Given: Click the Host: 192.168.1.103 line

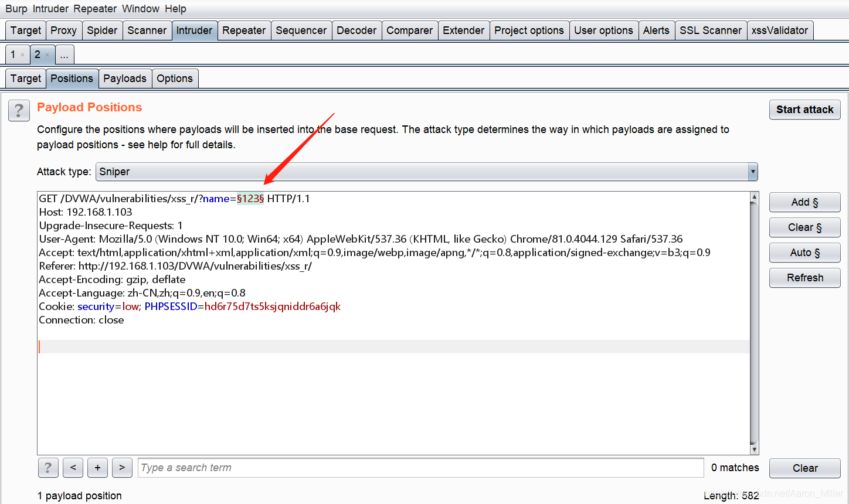Looking at the screenshot, I should (x=86, y=212).
